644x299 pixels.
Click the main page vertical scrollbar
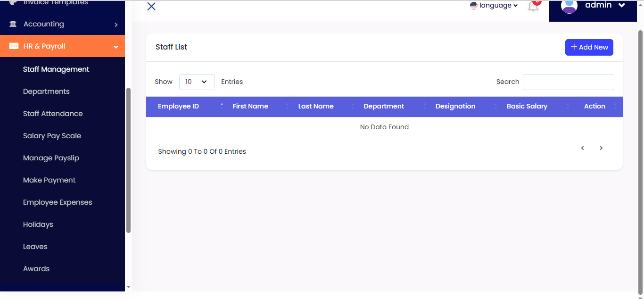(640, 163)
